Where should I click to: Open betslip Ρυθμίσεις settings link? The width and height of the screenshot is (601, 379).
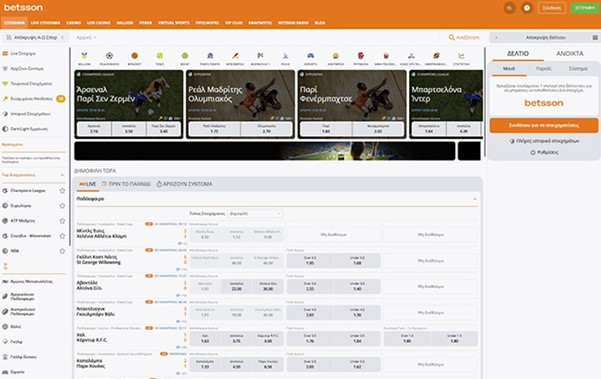544,152
